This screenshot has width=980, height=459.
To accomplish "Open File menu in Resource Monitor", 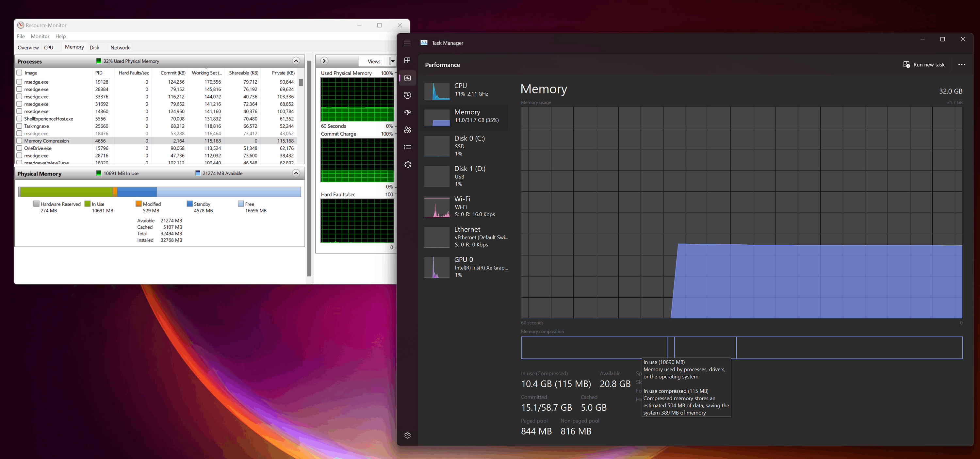I will pos(21,36).
